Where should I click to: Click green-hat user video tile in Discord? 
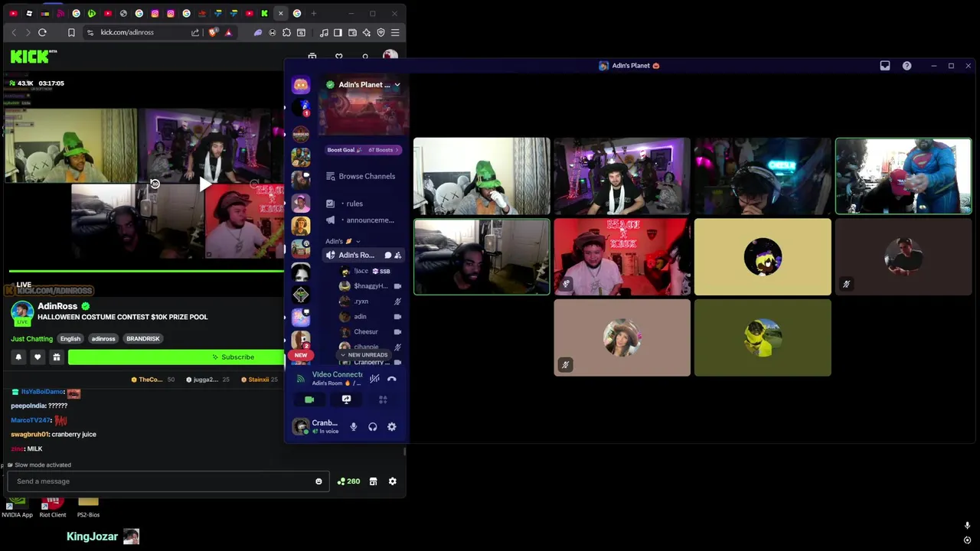point(482,176)
